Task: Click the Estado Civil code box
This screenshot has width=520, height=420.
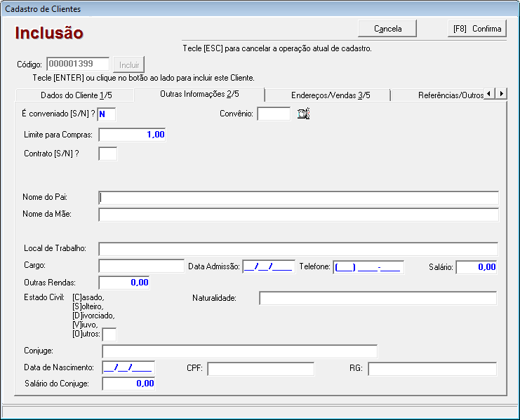Action: (x=109, y=334)
